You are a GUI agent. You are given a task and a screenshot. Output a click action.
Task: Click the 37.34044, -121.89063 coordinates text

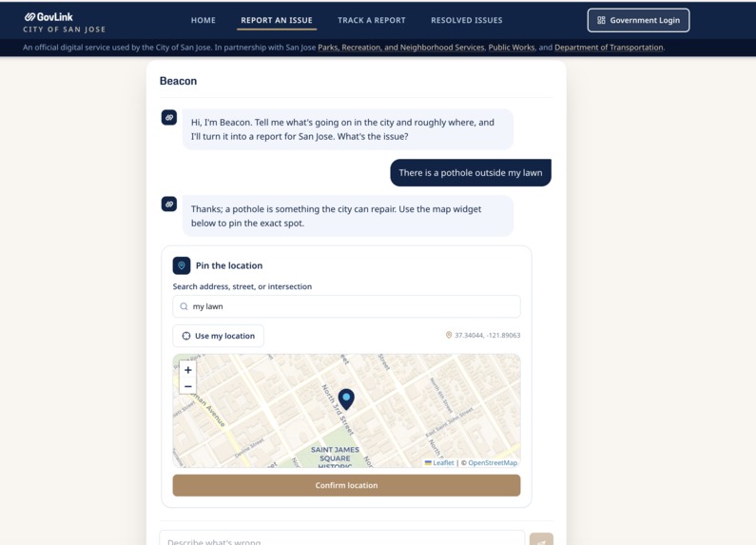tap(488, 335)
